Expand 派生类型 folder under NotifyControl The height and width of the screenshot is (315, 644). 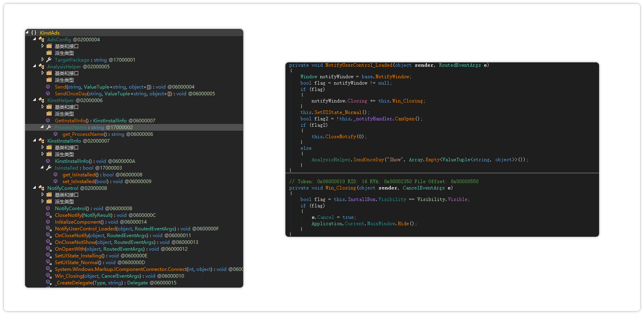point(43,201)
